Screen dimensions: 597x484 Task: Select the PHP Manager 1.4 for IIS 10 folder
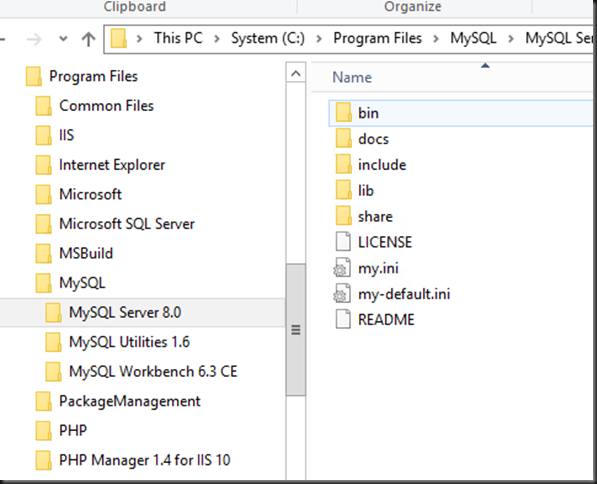(144, 460)
